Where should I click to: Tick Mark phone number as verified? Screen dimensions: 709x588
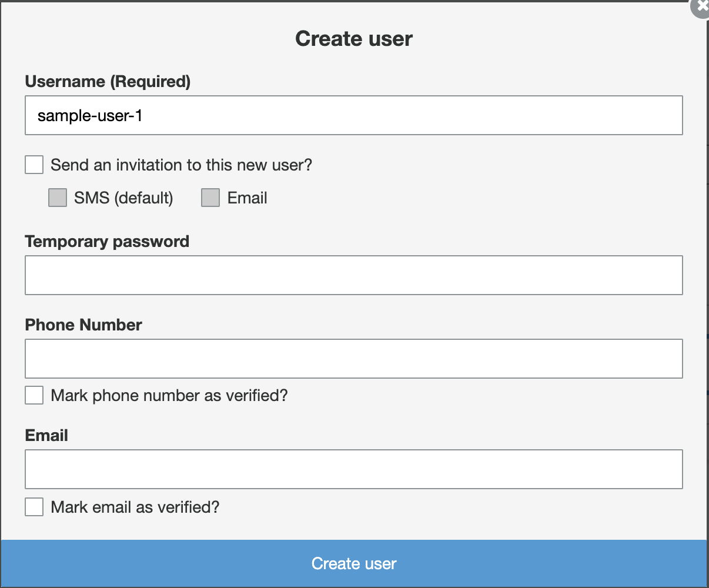pyautogui.click(x=34, y=395)
